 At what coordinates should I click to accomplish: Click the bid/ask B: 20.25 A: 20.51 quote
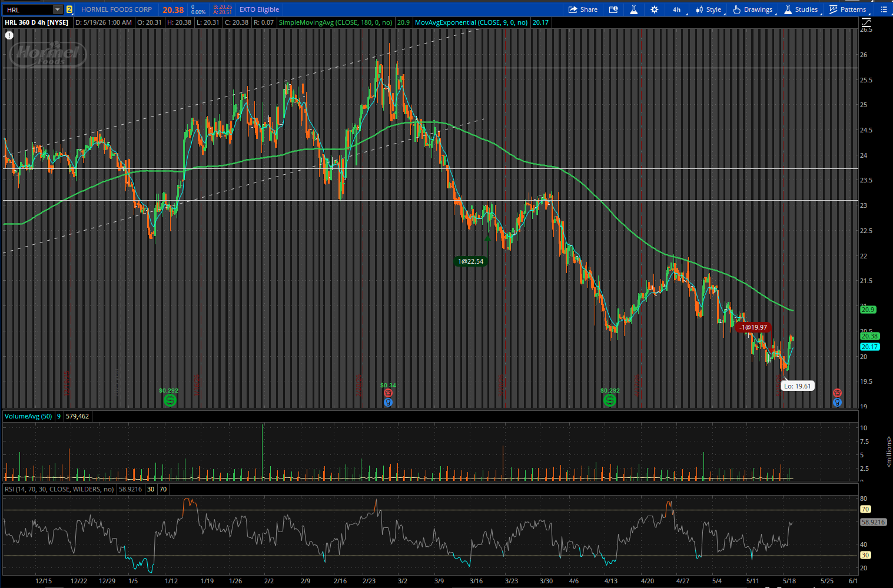point(223,9)
